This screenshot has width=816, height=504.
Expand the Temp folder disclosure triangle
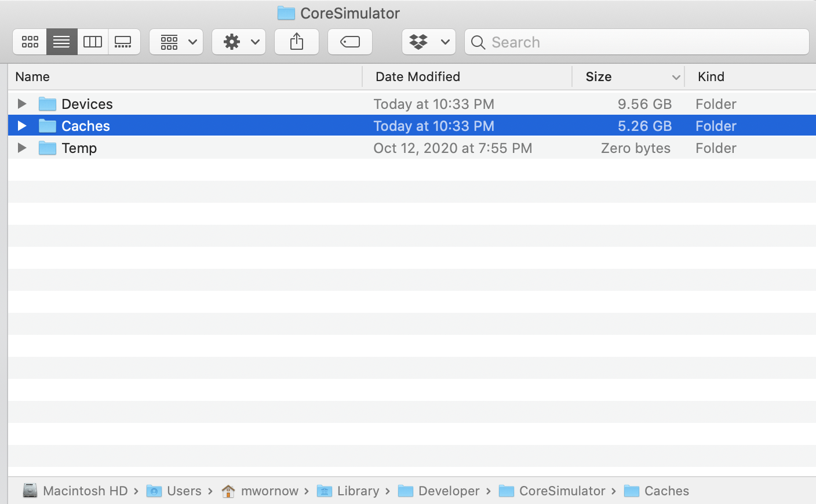click(22, 148)
